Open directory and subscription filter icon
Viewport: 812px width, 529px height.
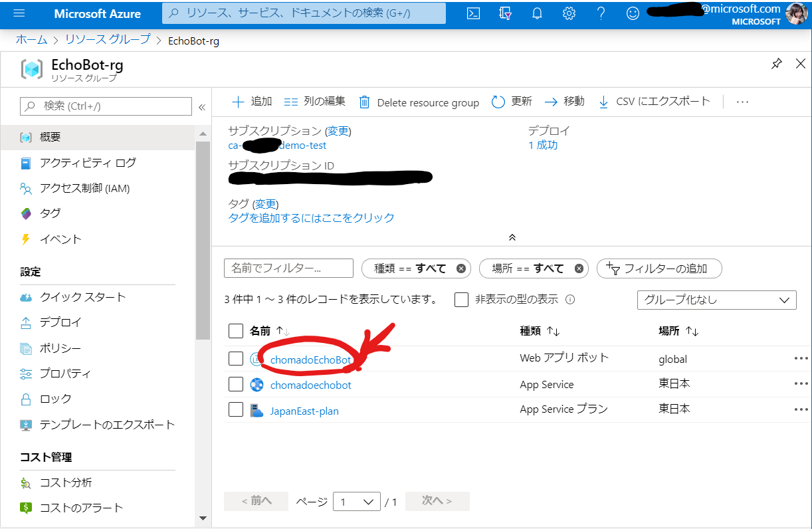tap(505, 13)
